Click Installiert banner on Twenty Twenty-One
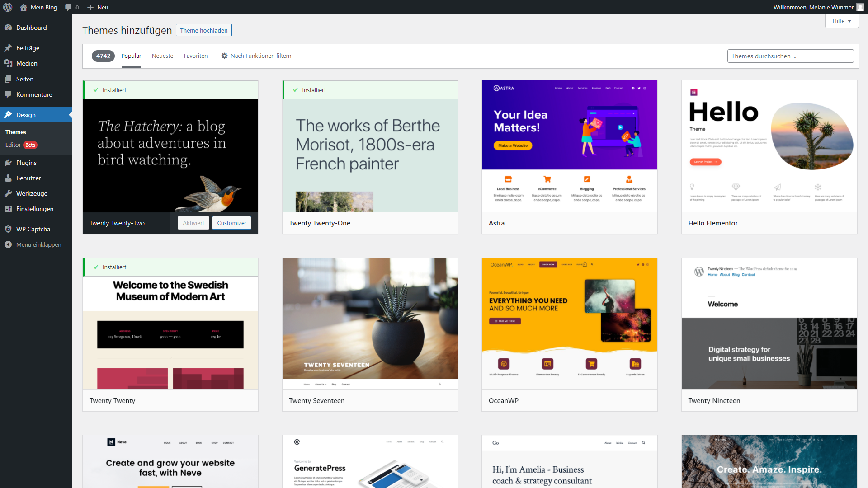Image resolution: width=868 pixels, height=488 pixels. (370, 90)
